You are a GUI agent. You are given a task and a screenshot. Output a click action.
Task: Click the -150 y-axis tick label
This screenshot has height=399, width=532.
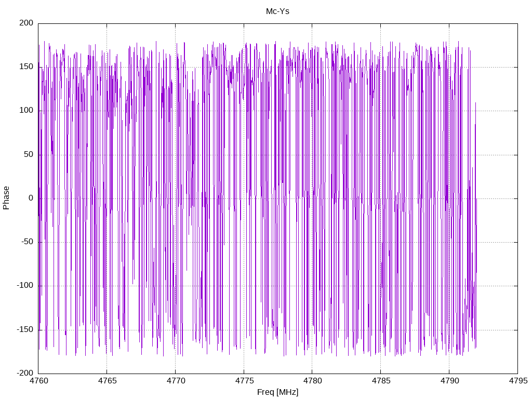(25, 329)
